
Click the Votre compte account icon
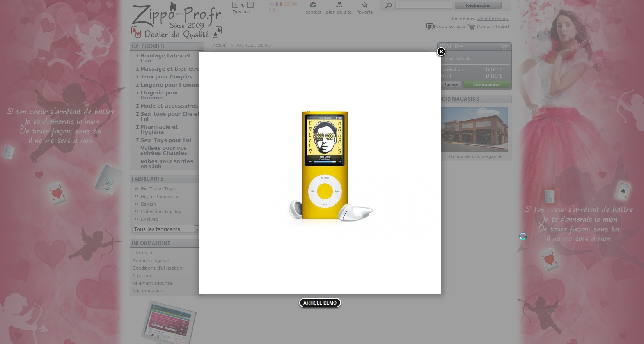(430, 27)
